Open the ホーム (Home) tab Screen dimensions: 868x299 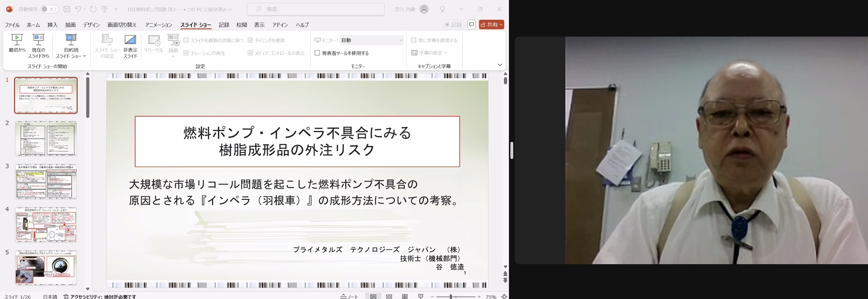(x=33, y=25)
